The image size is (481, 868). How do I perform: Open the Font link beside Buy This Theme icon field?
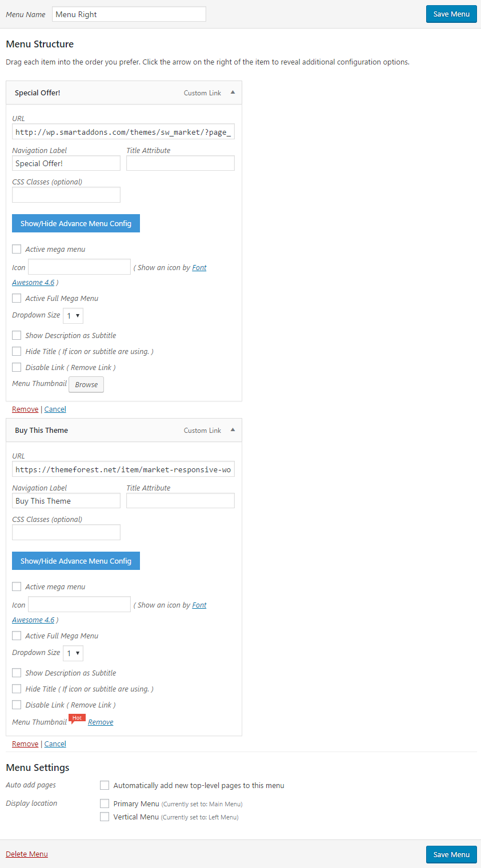click(199, 605)
